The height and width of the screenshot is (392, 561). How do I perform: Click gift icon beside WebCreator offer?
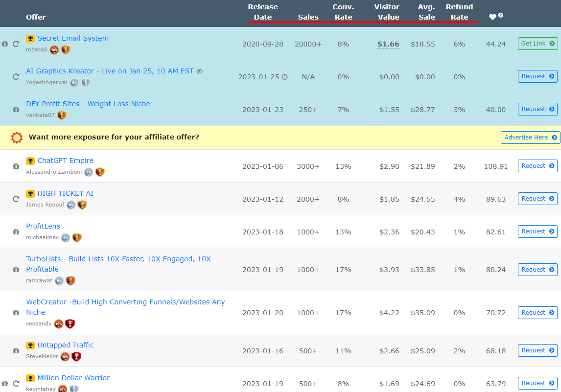(16, 313)
